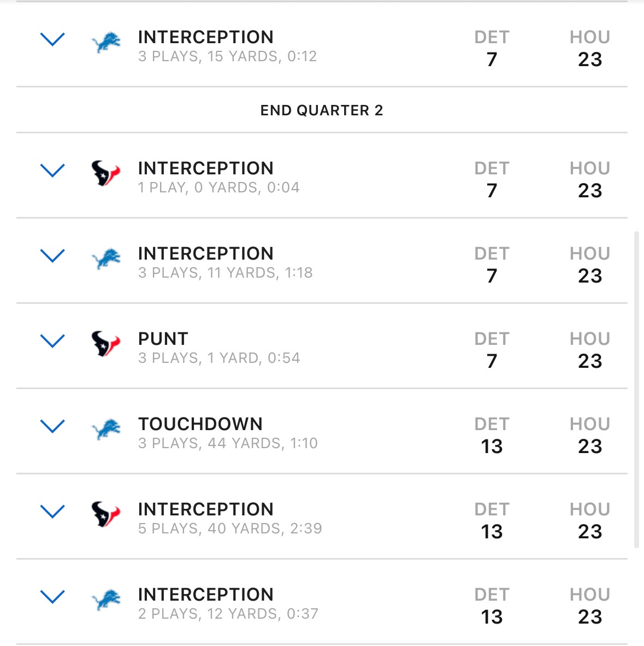Expand the Lions 3 plays, 11 yards interception
Screen dimensions: 644x646
52,256
